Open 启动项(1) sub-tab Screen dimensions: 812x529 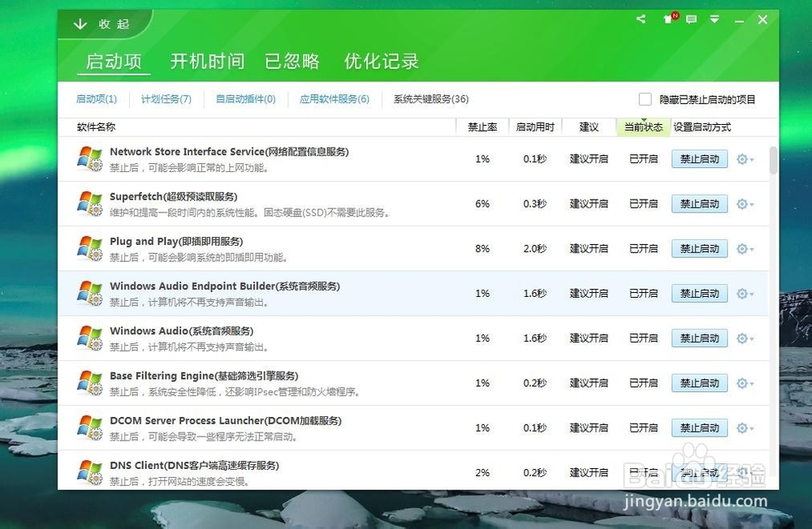click(x=97, y=99)
